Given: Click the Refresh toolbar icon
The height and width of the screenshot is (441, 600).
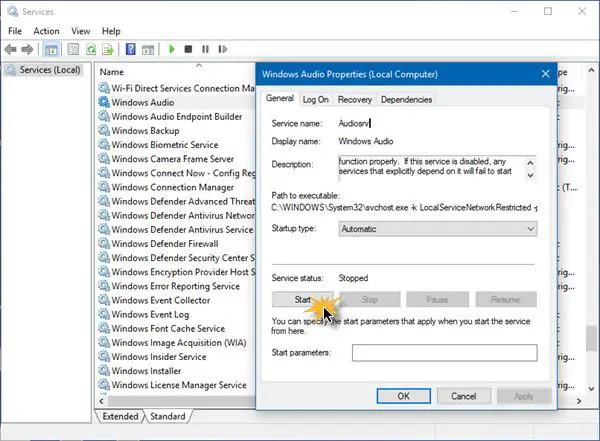Looking at the screenshot, I should click(x=90, y=49).
